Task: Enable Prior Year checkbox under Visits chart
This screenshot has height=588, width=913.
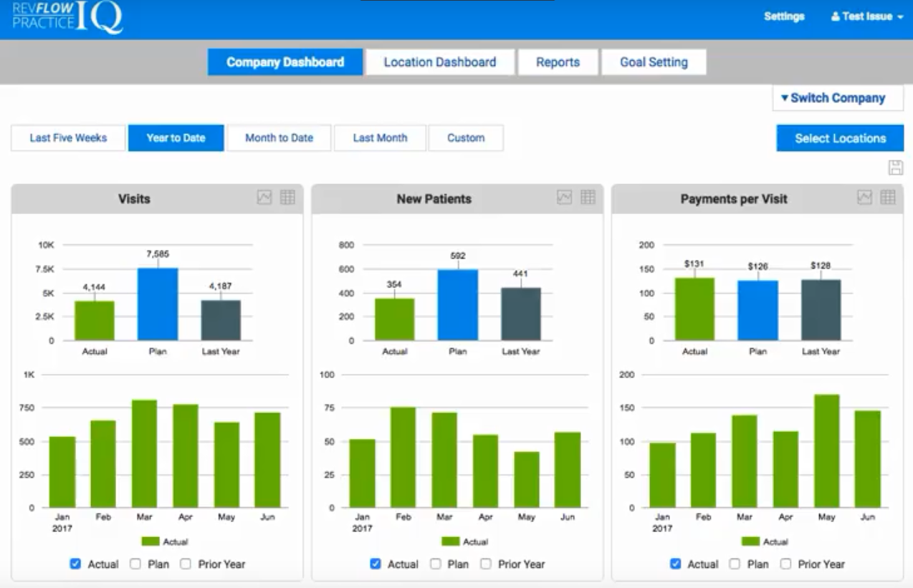Action: (186, 564)
